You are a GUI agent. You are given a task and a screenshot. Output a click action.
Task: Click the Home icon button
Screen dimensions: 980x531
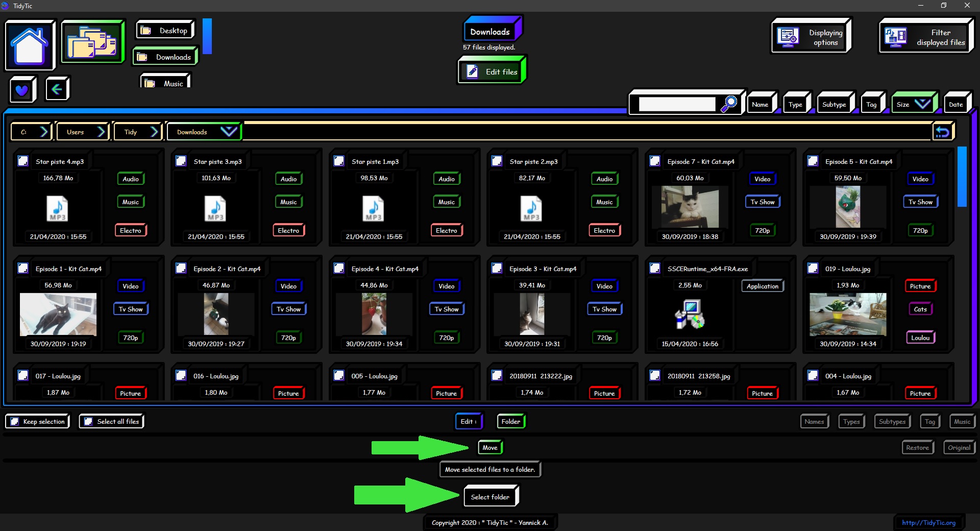point(30,45)
